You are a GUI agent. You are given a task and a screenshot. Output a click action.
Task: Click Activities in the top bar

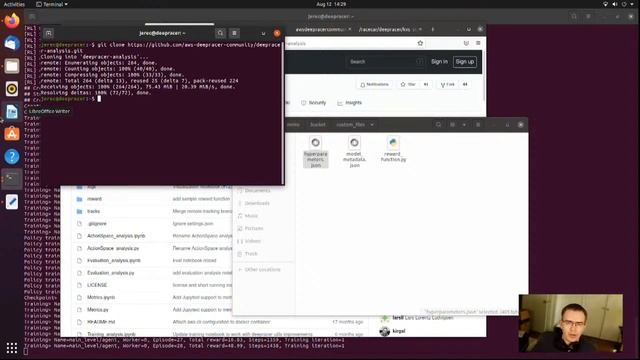[14, 4]
